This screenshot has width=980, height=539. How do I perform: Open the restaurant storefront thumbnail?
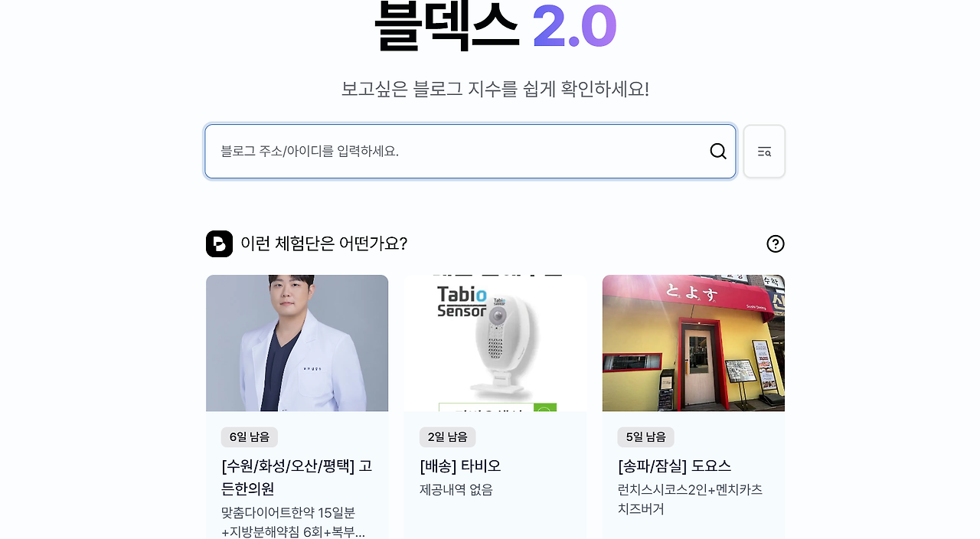coord(694,343)
